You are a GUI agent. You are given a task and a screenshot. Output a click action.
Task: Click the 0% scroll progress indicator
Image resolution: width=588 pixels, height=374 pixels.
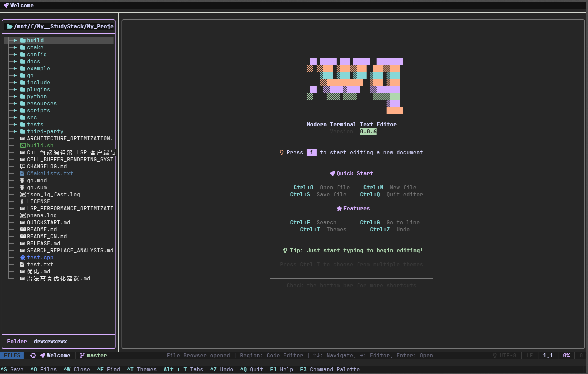[x=566, y=355]
